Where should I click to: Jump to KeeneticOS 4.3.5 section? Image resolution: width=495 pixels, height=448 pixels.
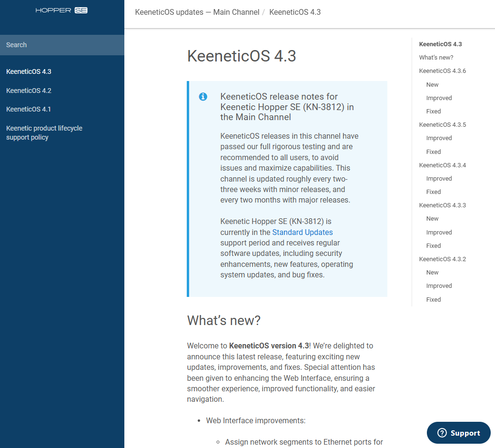(x=442, y=125)
